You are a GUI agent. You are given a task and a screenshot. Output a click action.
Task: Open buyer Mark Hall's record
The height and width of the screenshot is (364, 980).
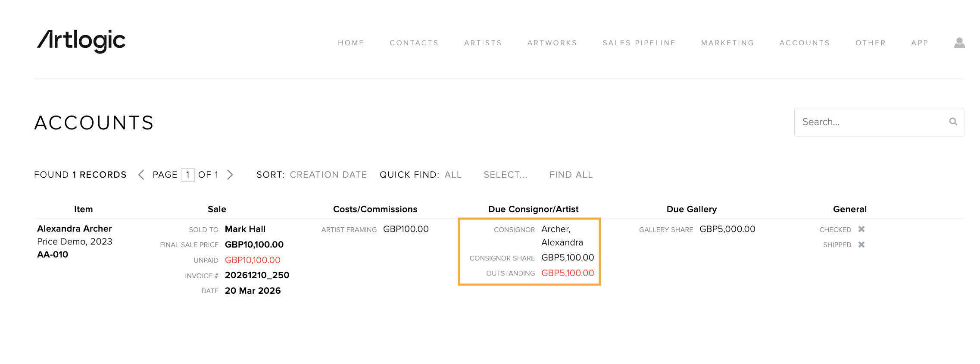coord(245,229)
